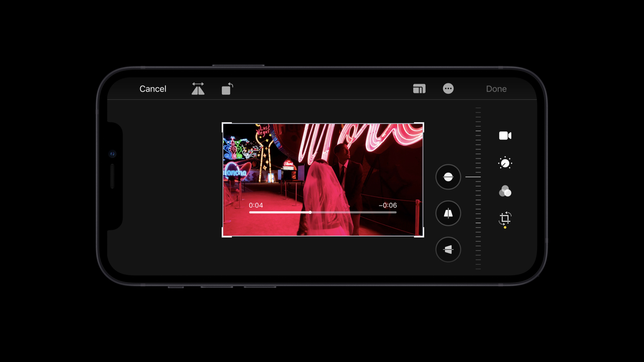The height and width of the screenshot is (362, 644).
Task: Click the elapsed time 0:04 label
Action: (256, 205)
